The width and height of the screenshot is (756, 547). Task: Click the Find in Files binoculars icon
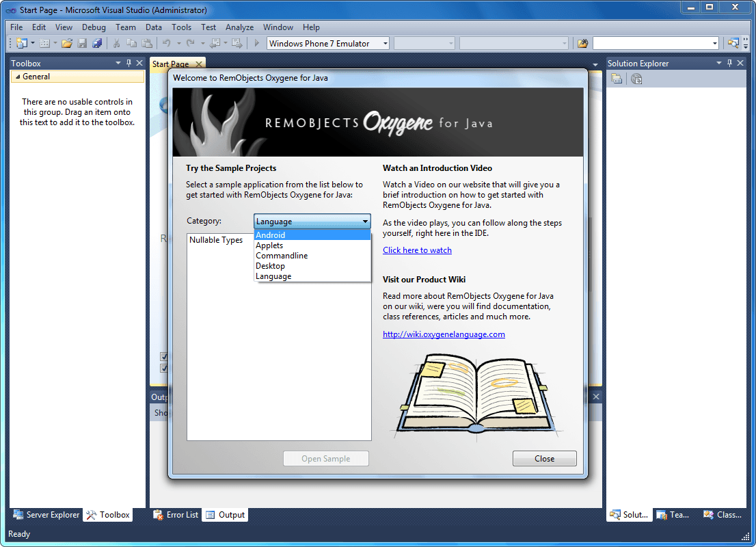coord(582,43)
